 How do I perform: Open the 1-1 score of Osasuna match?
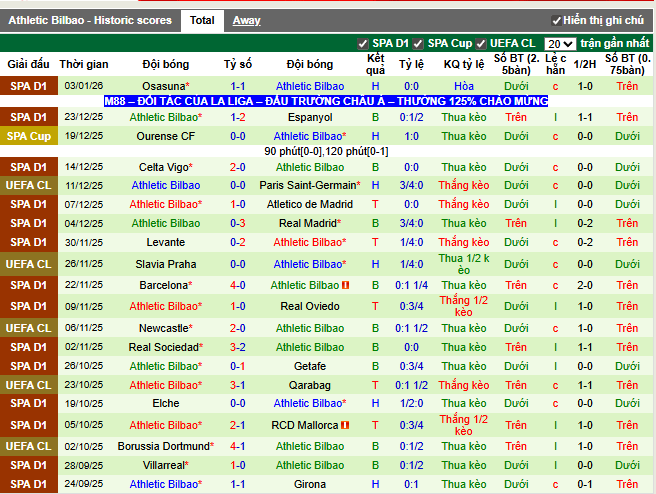coord(238,86)
